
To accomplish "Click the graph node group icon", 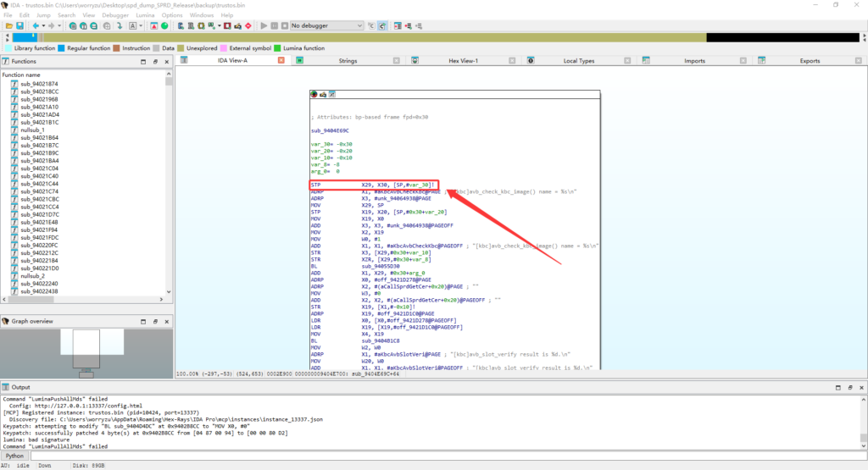I will click(332, 95).
